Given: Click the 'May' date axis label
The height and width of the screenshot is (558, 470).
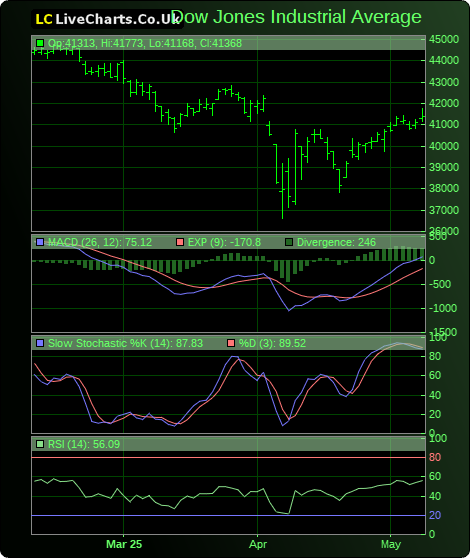Looking at the screenshot, I should [391, 544].
